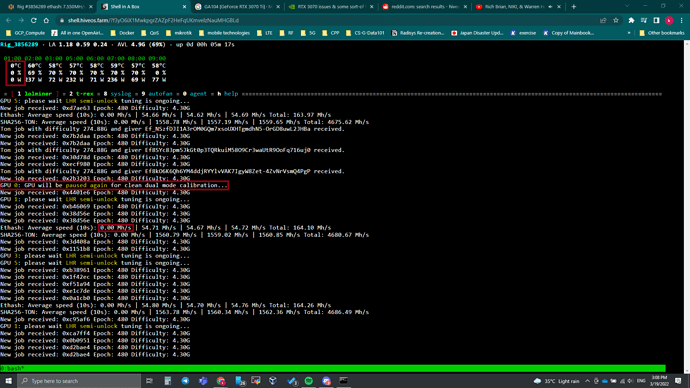The image size is (690, 388).
Task: Open Telegram from the taskbar
Action: (185, 381)
